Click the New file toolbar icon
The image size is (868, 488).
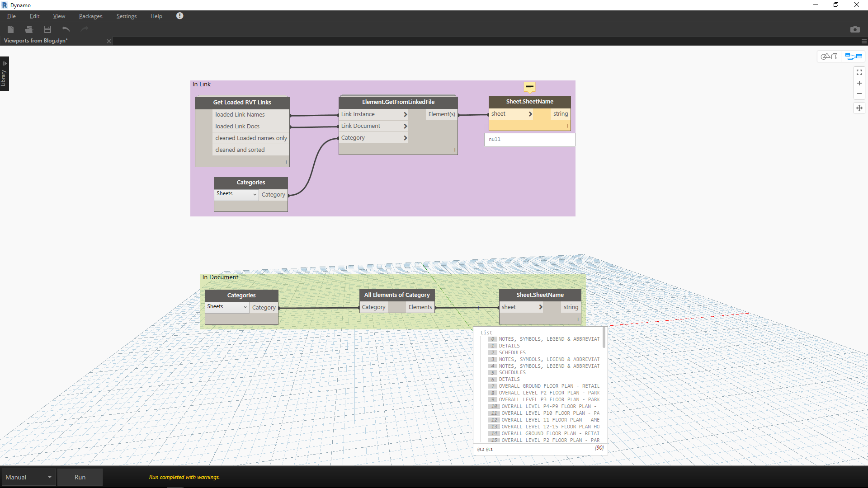pos(11,29)
